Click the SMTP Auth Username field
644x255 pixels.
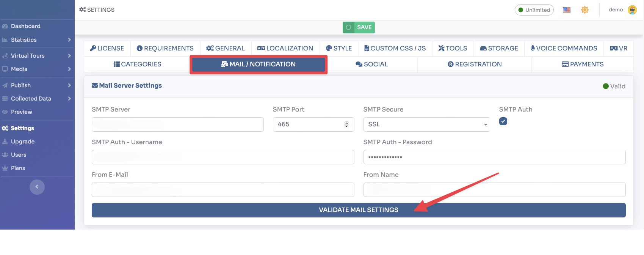(x=223, y=157)
